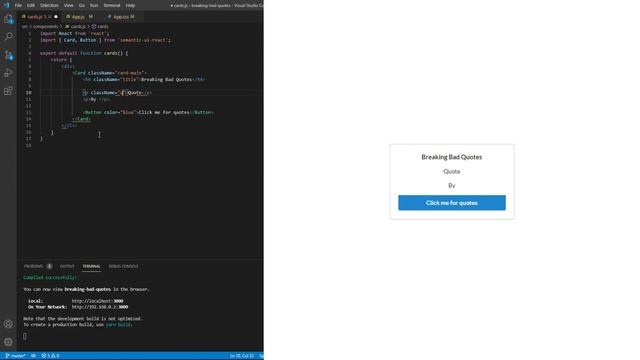Click the synchronize changes status icon
The height and width of the screenshot is (360, 640).
click(x=33, y=356)
